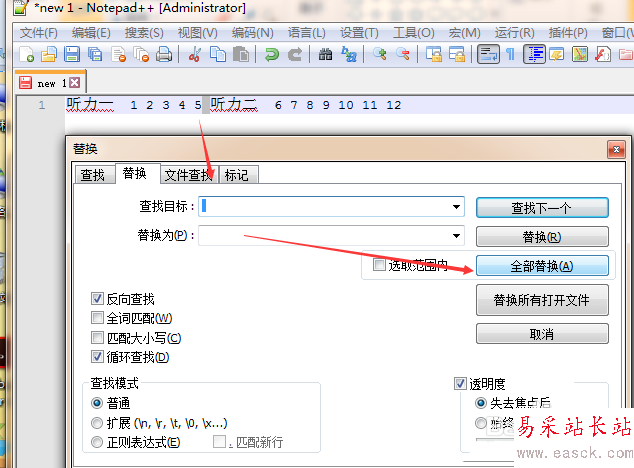Open the 搜索(S) menu

click(144, 33)
